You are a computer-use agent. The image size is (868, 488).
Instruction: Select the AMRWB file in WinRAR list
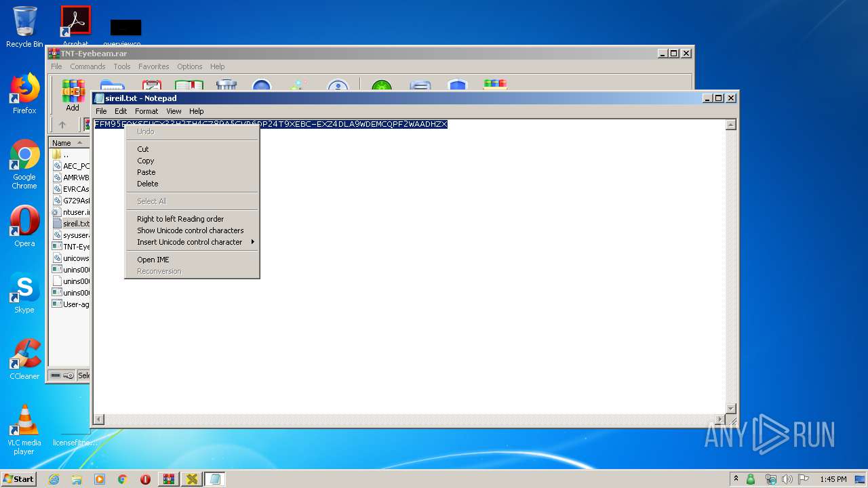(x=71, y=178)
